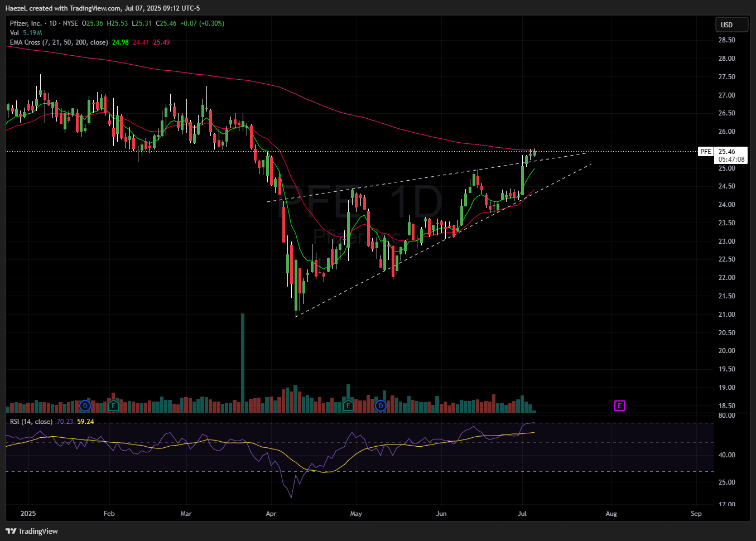756x541 pixels.
Task: Click the Apr time axis label
Action: tap(271, 514)
